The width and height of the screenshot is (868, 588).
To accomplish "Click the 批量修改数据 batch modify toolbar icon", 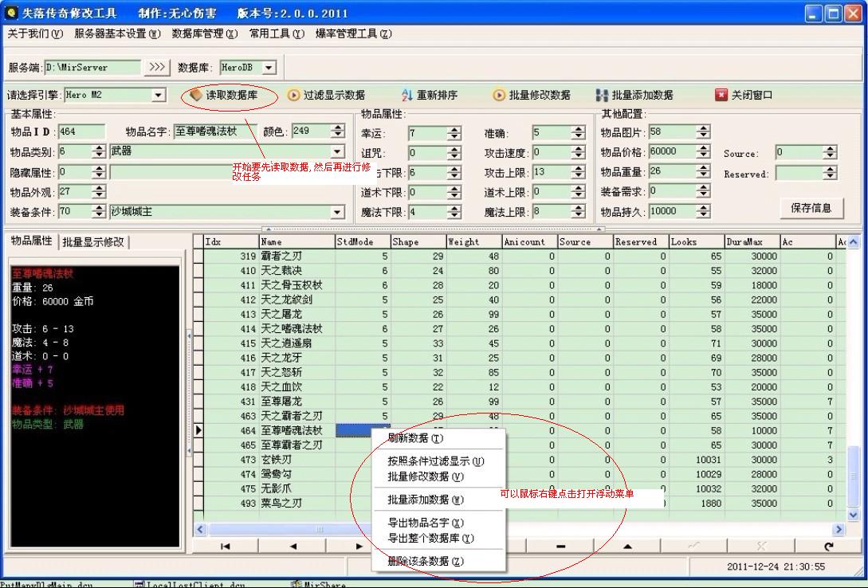I will (x=500, y=95).
